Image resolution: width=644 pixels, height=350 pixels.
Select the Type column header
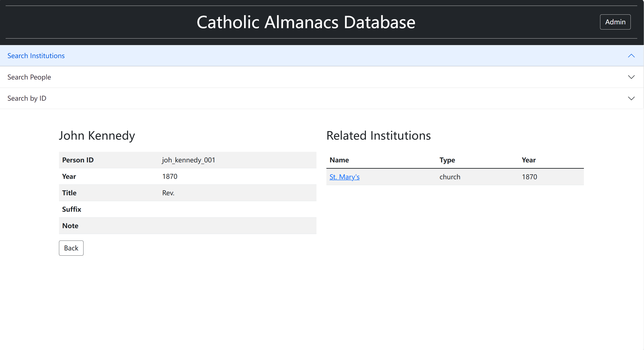pyautogui.click(x=447, y=160)
